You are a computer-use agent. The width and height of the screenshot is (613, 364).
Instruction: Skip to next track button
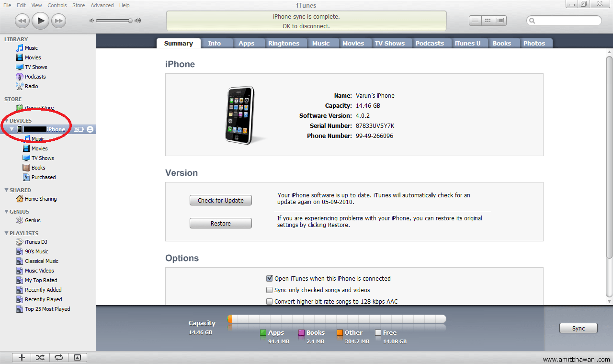58,20
